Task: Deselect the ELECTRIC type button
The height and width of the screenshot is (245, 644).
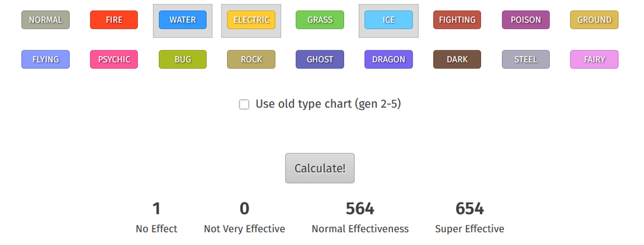Action: 252,19
